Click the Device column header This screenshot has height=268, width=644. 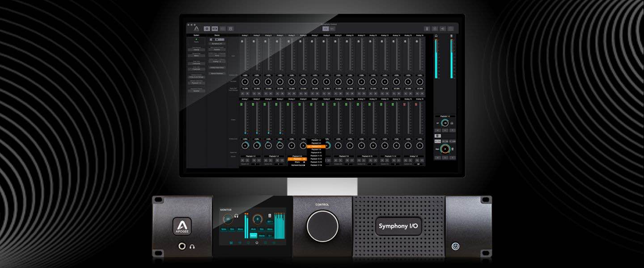[217, 35]
